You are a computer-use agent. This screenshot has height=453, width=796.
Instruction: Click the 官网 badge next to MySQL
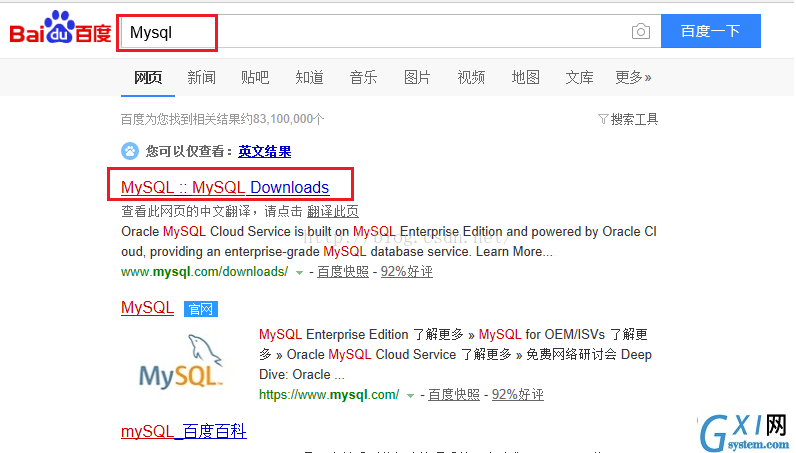[201, 309]
